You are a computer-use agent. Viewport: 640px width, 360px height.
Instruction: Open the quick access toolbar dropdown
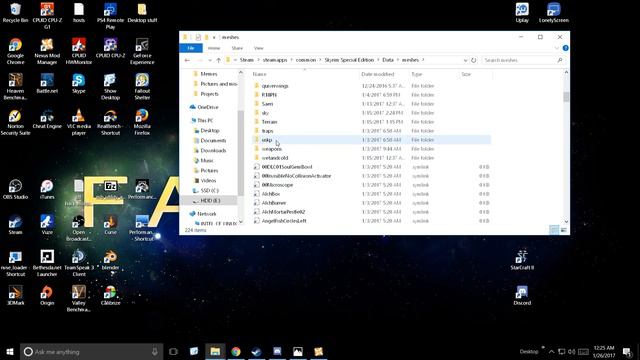(x=214, y=37)
